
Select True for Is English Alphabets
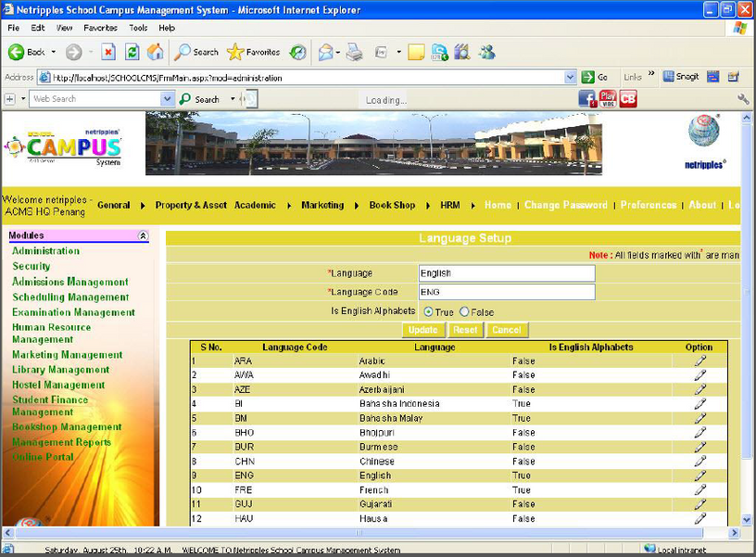428,312
